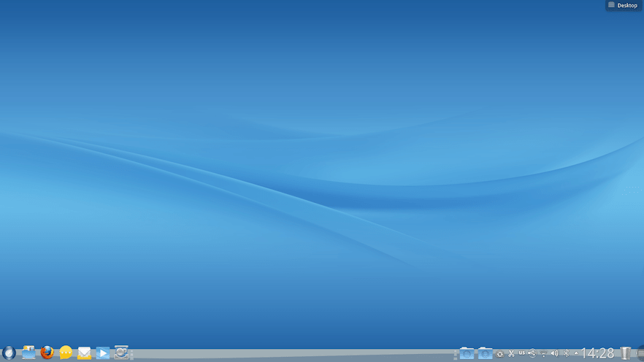644x362 pixels.
Task: Click the printer-like launcher icon in panel
Action: click(x=121, y=353)
